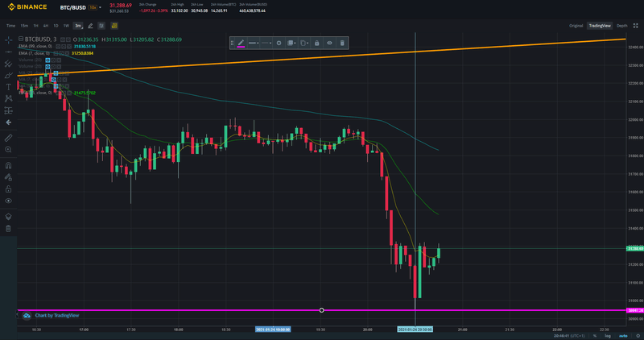Open the zoom-in magnifier tool
Image resolution: width=644 pixels, height=340 pixels.
pyautogui.click(x=8, y=150)
